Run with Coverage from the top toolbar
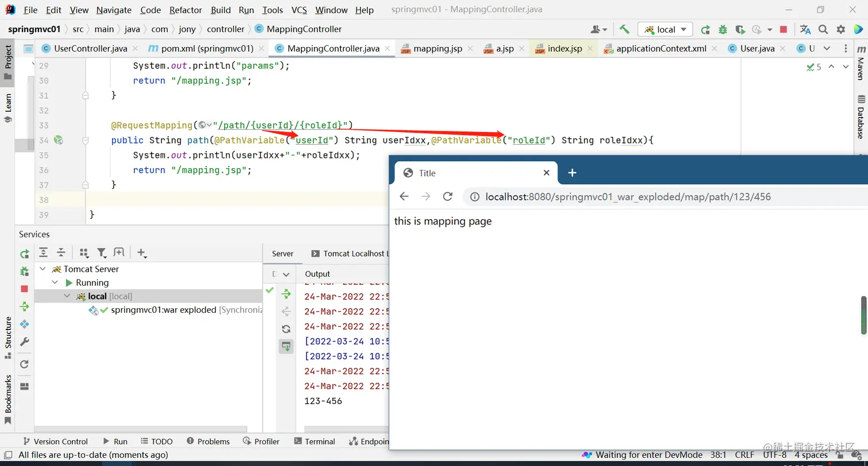The height and width of the screenshot is (466, 868). (740, 29)
